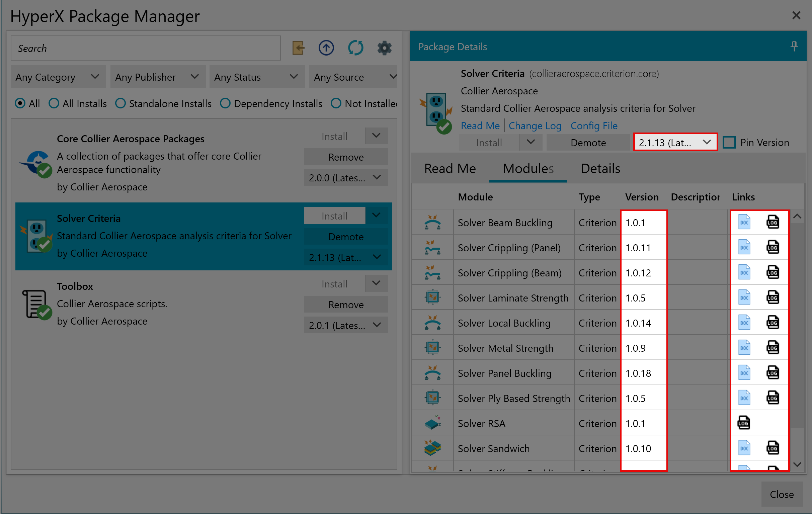Screen dimensions: 812x514
Task: Open the Any Category dropdown
Action: pos(58,77)
